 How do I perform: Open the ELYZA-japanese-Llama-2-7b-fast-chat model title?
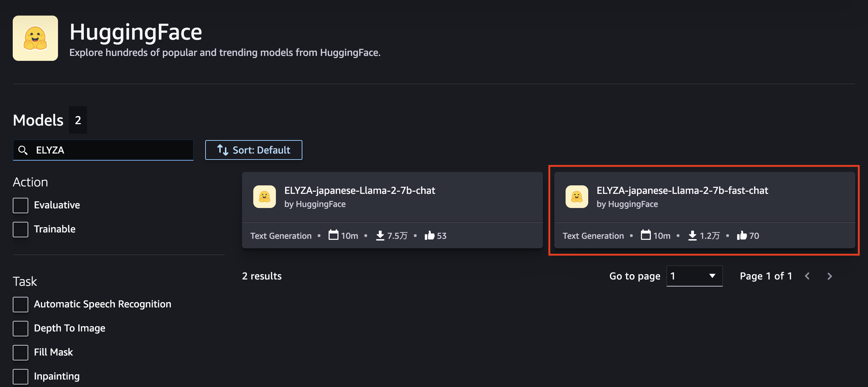682,191
